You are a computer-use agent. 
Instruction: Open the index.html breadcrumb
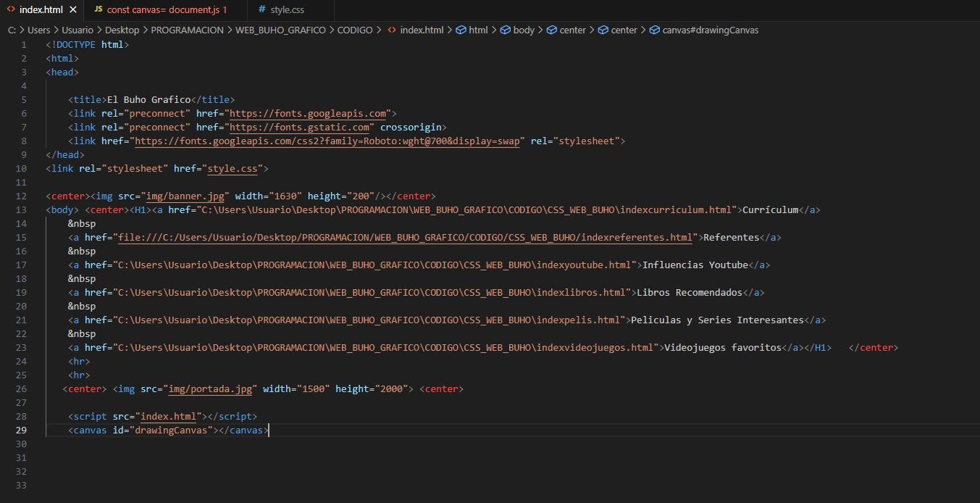pyautogui.click(x=422, y=30)
